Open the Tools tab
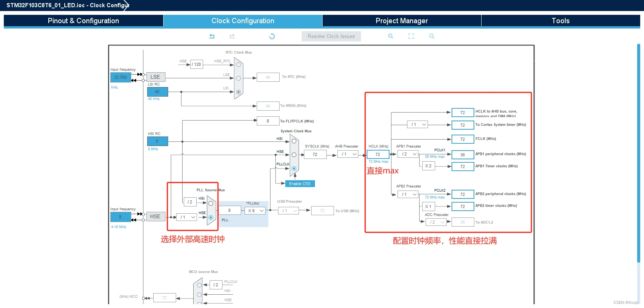This screenshot has height=308, width=644. coord(561,21)
